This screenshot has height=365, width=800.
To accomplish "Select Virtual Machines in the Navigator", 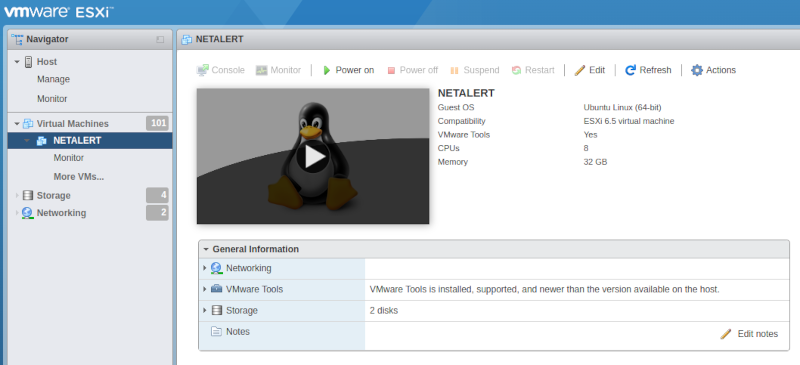I will pyautogui.click(x=72, y=124).
